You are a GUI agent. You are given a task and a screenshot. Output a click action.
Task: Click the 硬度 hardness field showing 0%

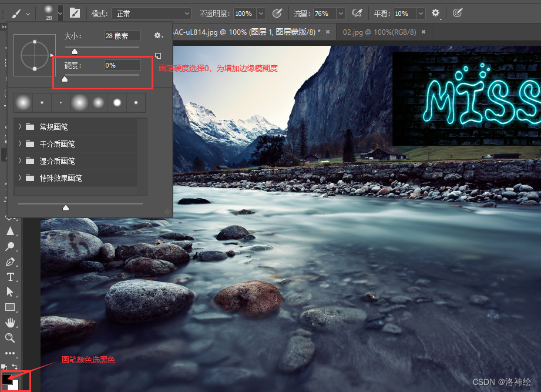(x=123, y=65)
